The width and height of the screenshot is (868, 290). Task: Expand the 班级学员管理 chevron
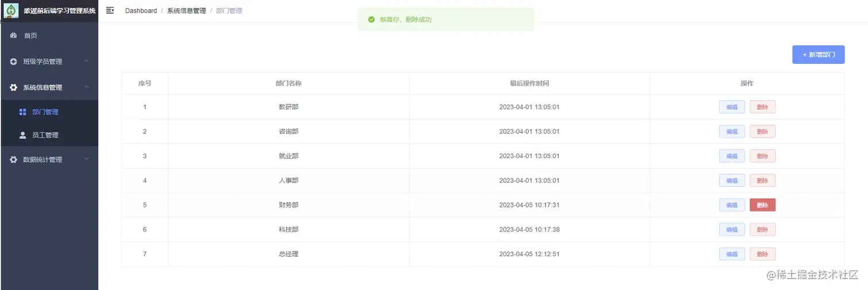(86, 61)
